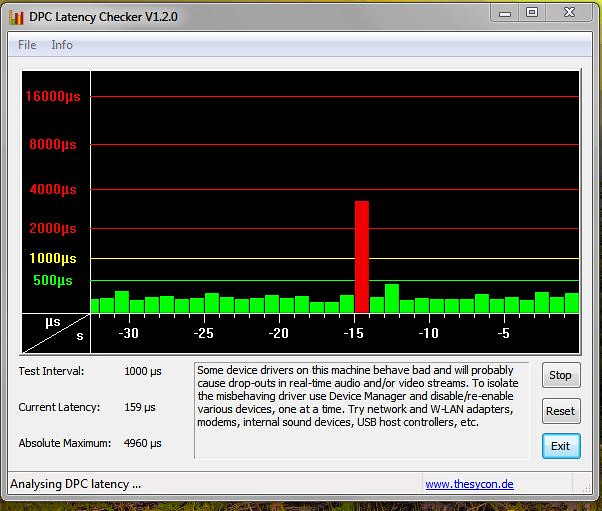The width and height of the screenshot is (602, 511).
Task: Select the Current Latency value
Action: (x=140, y=407)
